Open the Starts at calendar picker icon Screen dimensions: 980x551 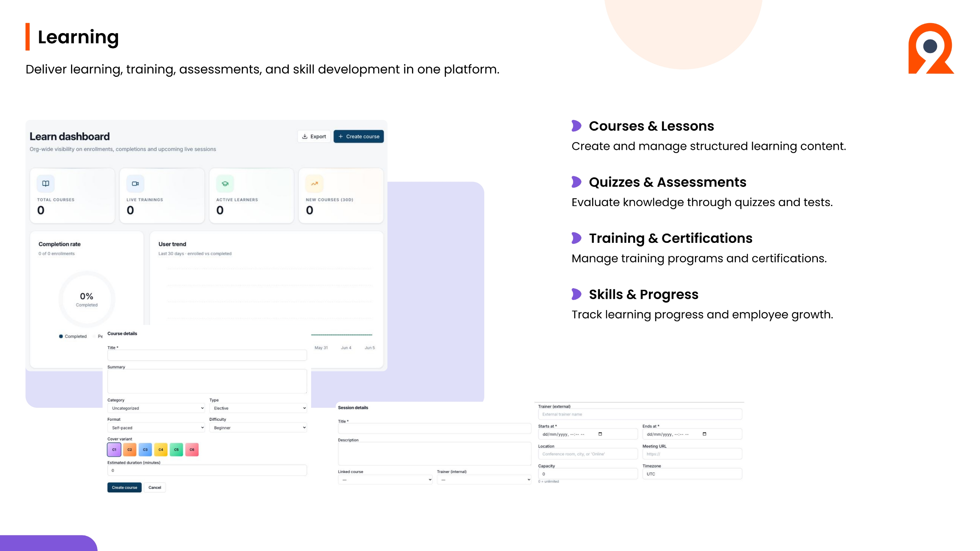[x=600, y=434]
